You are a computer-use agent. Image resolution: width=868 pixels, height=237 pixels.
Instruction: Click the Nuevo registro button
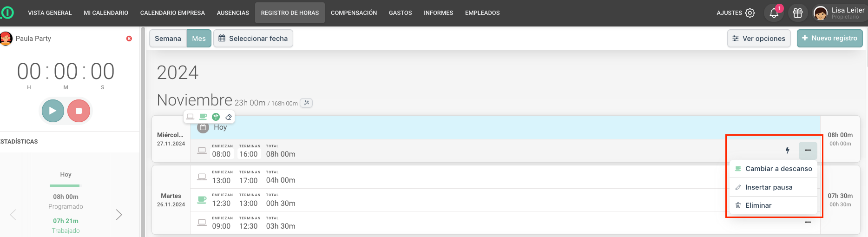[829, 39]
